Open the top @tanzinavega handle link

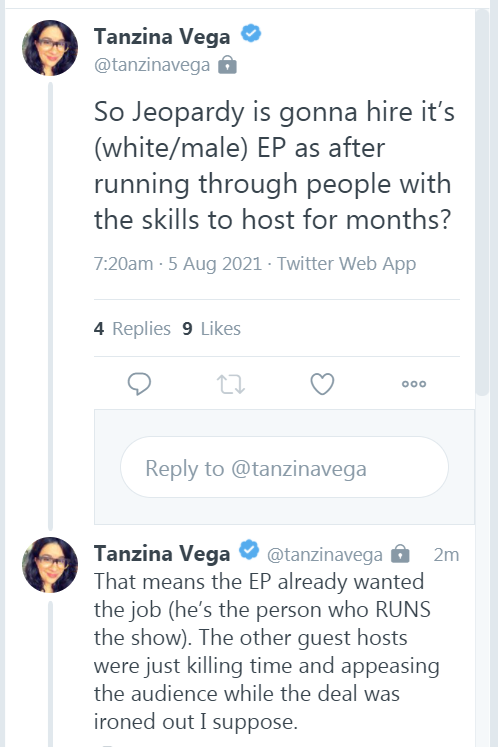152,65
